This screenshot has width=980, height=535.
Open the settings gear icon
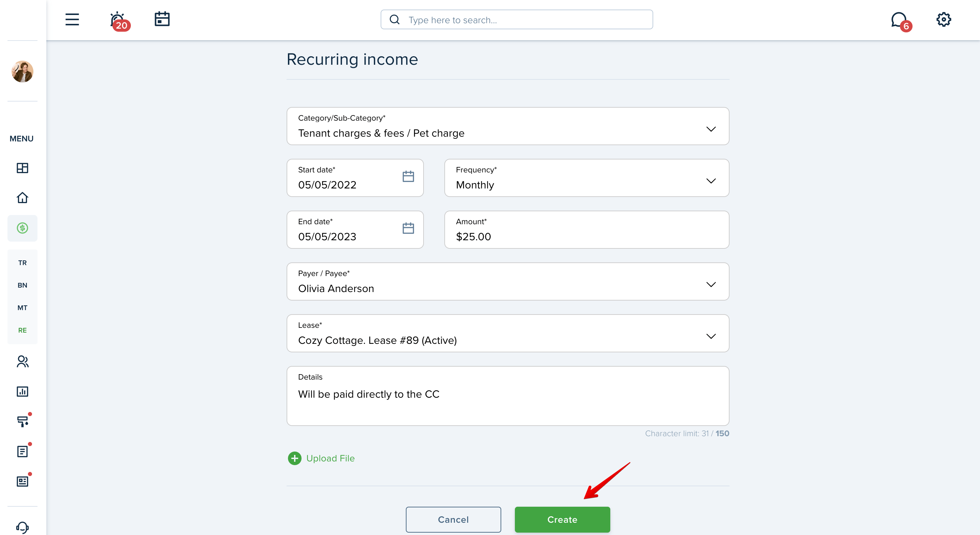(944, 19)
